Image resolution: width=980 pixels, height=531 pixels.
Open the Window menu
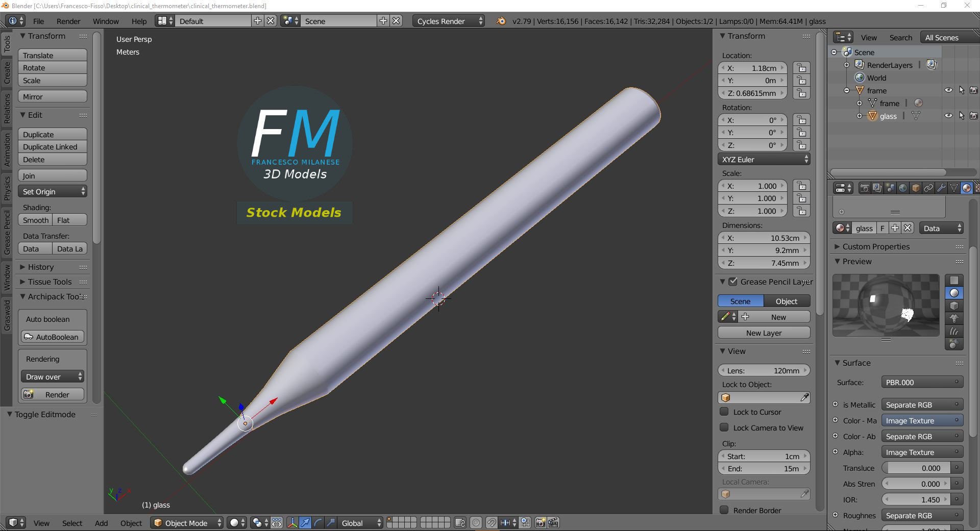[x=106, y=21]
